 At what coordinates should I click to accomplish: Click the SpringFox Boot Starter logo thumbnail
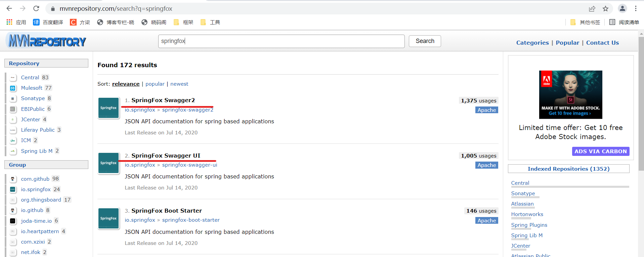[x=109, y=218]
